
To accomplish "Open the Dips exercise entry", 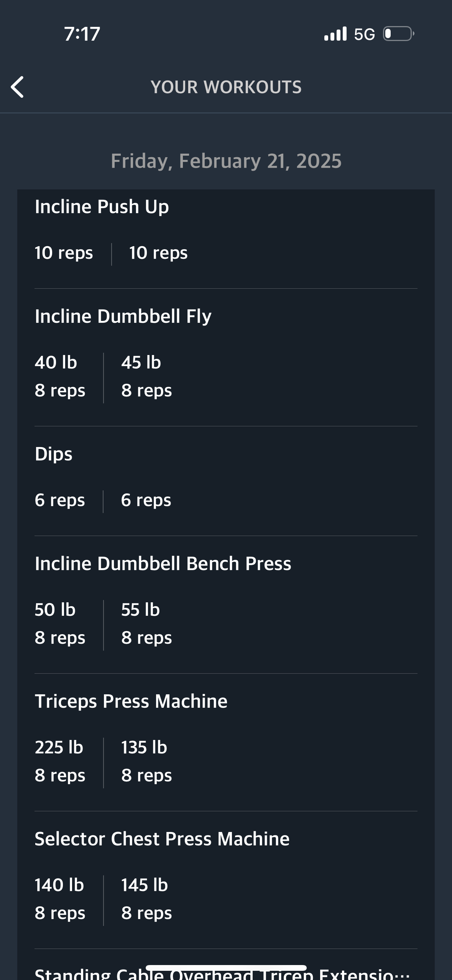I will [54, 454].
